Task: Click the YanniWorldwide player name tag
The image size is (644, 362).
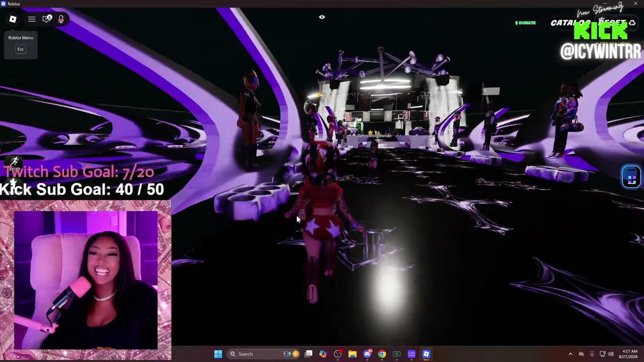Action: click(374, 136)
